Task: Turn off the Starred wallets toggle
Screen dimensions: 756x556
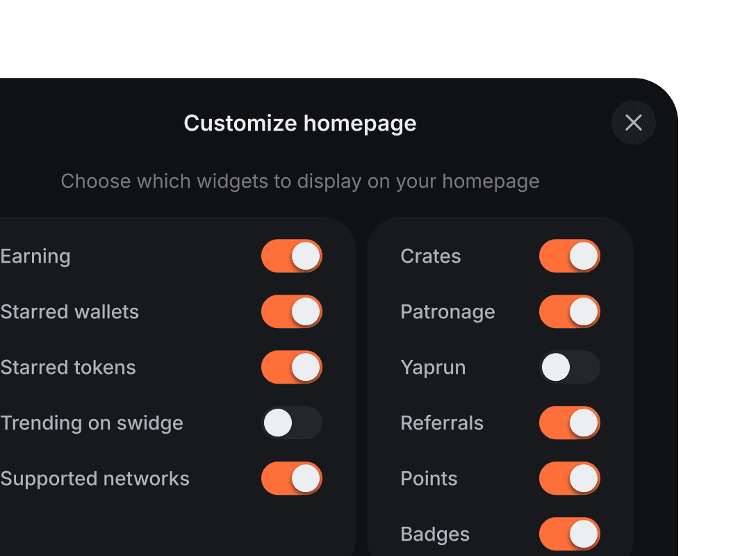Action: pyautogui.click(x=291, y=311)
